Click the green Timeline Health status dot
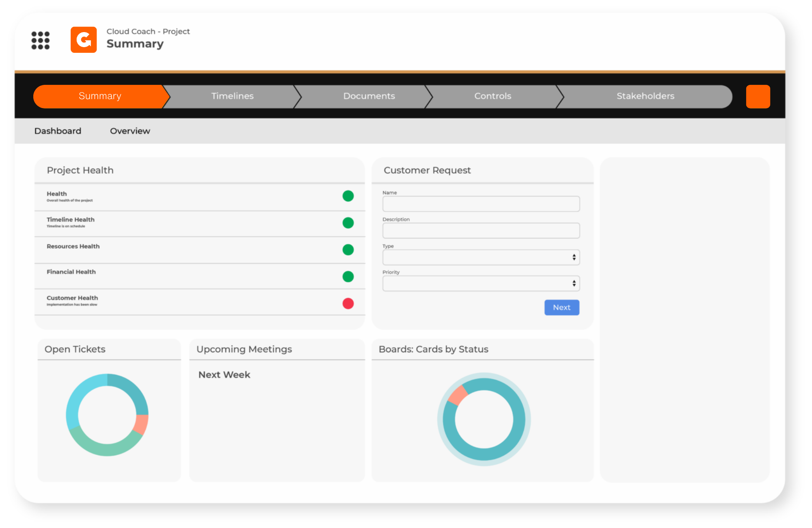Screen dimensions: 812x528 click(348, 223)
